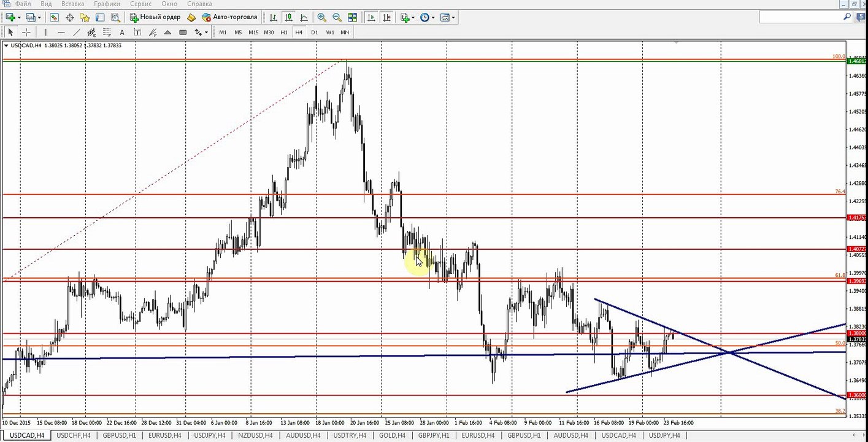This screenshot has width=868, height=442.
Task: Switch timeframe to D1
Action: coord(315,32)
